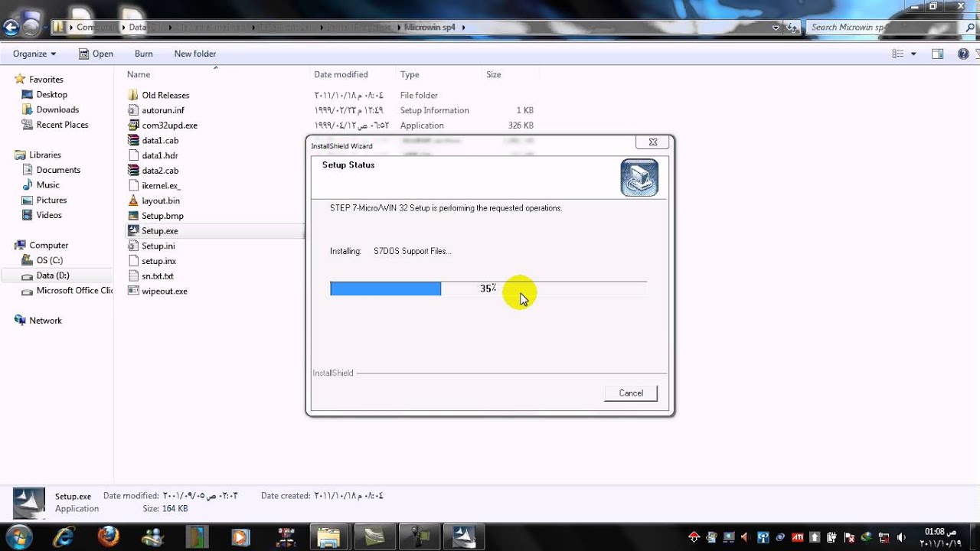Click the search magnifier icon
The width and height of the screenshot is (980, 551).
971,27
